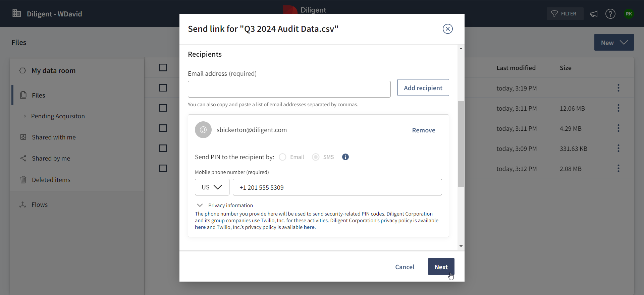Click the Email address input field
The height and width of the screenshot is (295, 644).
point(289,89)
